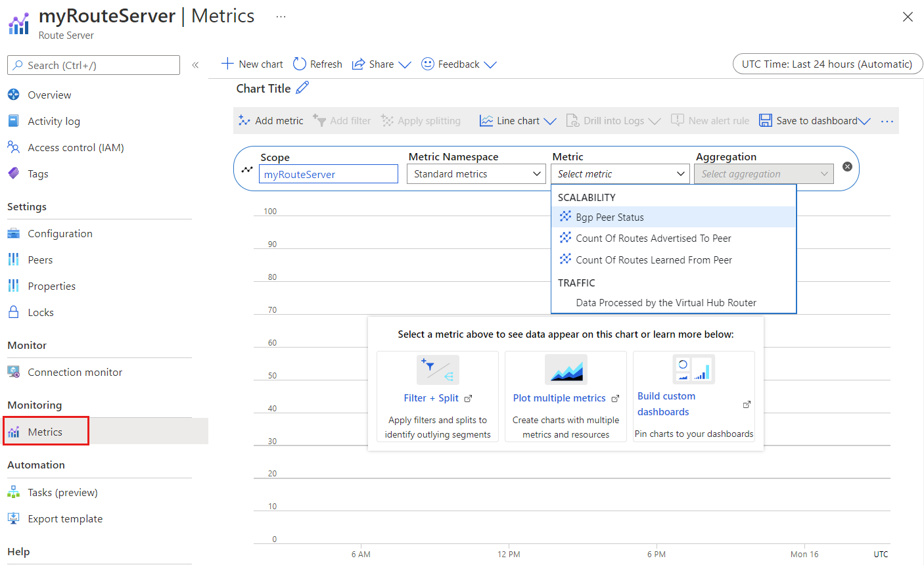The image size is (924, 569).
Task: Click the Feedback smiley icon
Action: (x=428, y=64)
